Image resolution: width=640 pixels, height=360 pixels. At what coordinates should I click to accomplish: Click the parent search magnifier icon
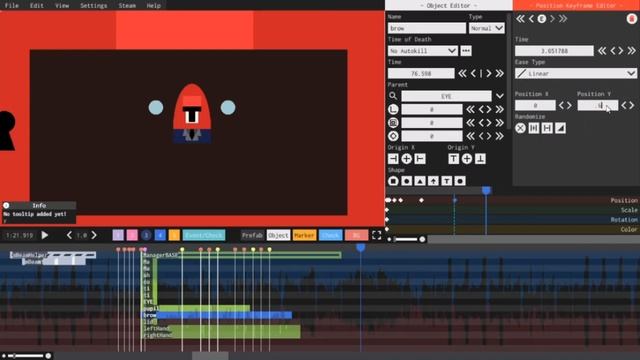(x=393, y=96)
